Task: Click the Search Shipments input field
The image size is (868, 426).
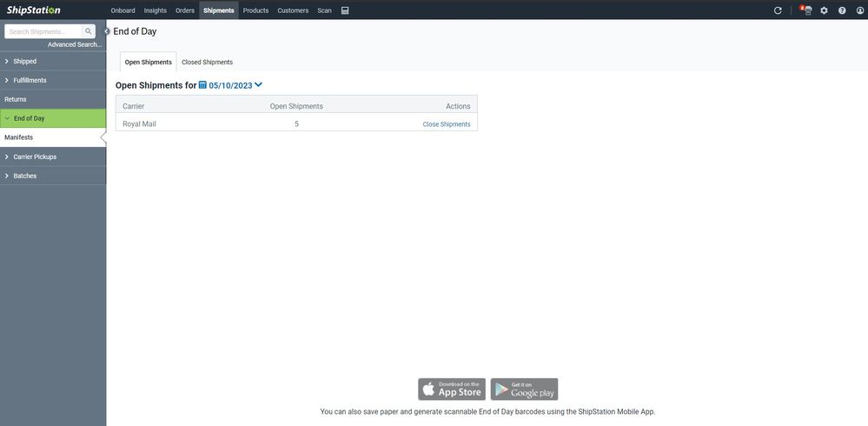Action: click(x=43, y=31)
